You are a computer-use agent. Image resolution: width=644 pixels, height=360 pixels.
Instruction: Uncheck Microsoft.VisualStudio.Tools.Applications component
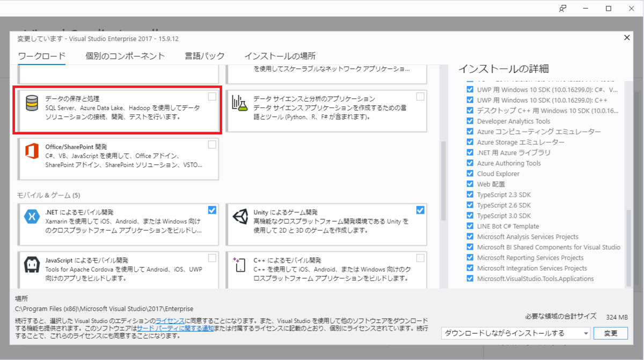[470, 278]
